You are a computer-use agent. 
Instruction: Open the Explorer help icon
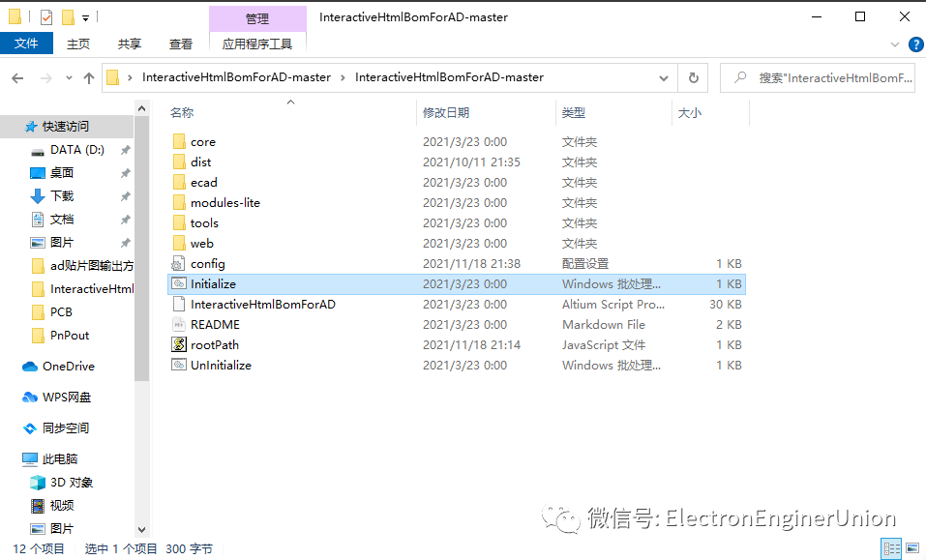pyautogui.click(x=916, y=44)
